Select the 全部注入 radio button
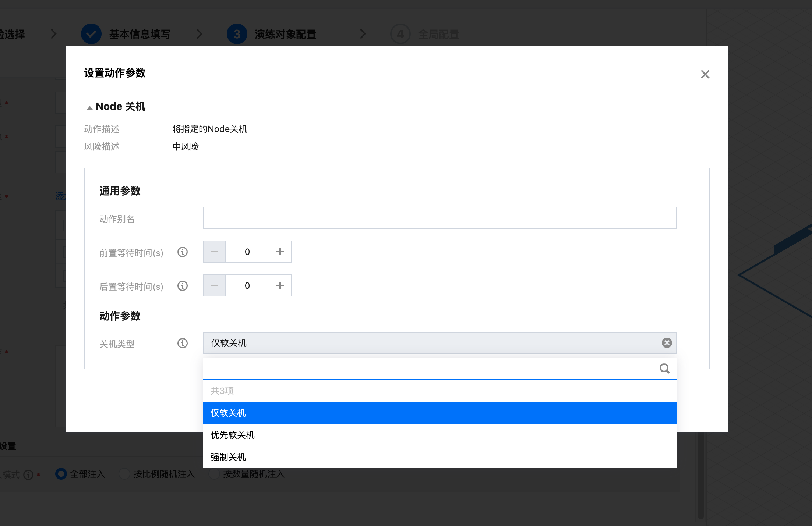 (x=61, y=474)
